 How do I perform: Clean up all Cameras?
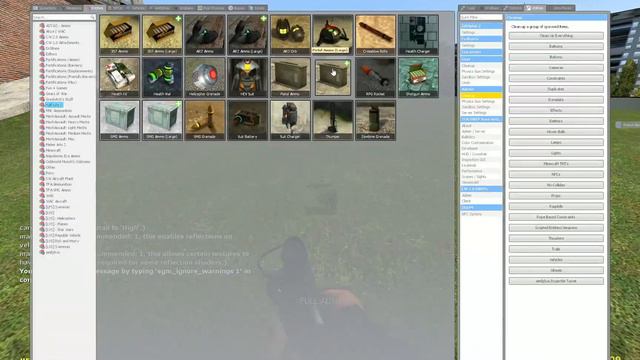(x=556, y=68)
